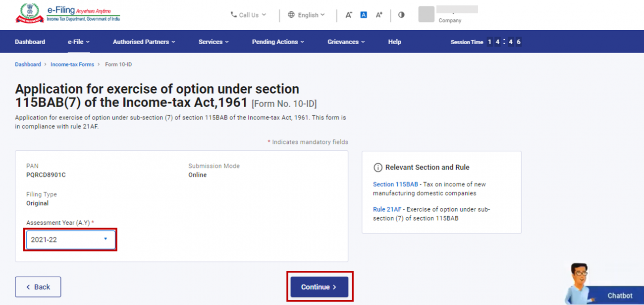This screenshot has width=644, height=305.
Task: Navigate to Income-tax Forms via breadcrumb
Action: point(72,64)
